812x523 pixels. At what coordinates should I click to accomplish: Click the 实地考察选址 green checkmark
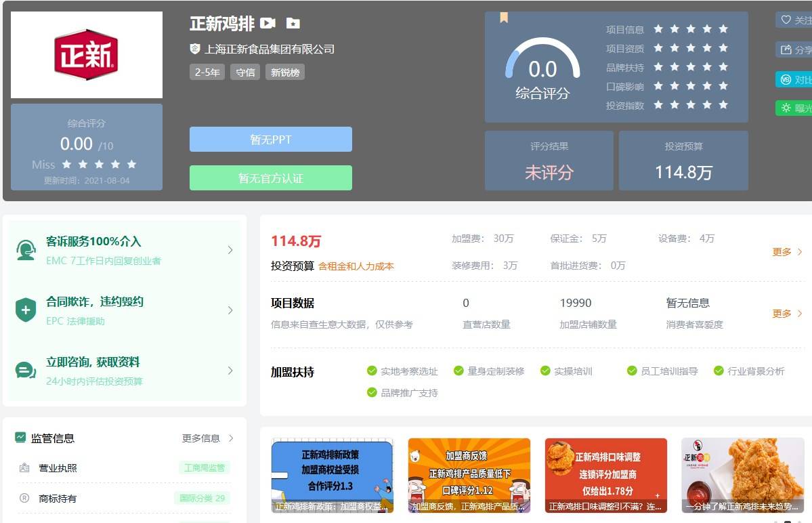point(372,371)
